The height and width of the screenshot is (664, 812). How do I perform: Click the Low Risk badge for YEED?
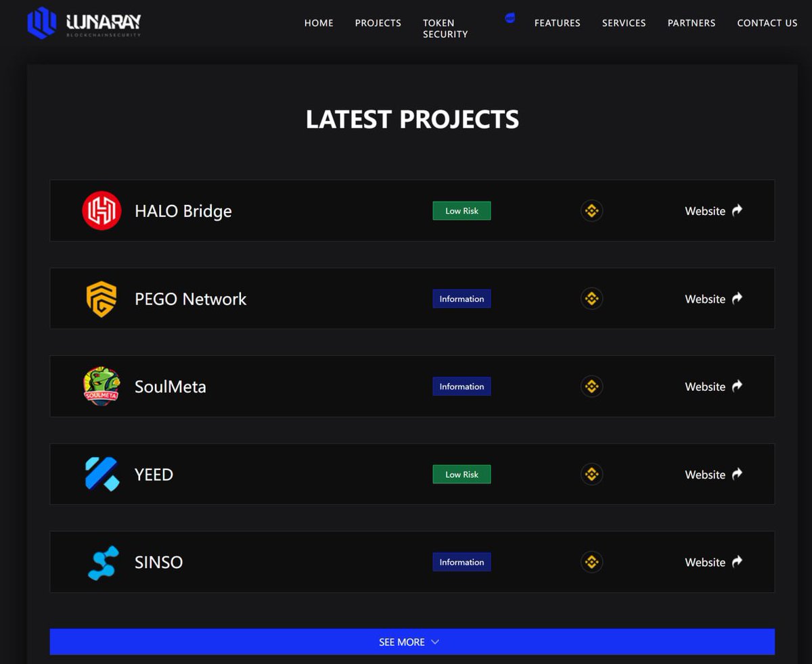coord(461,475)
